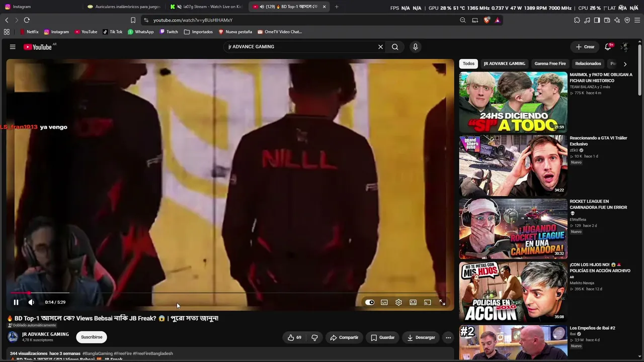
Task: Open the browser main menu
Action: click(637, 20)
